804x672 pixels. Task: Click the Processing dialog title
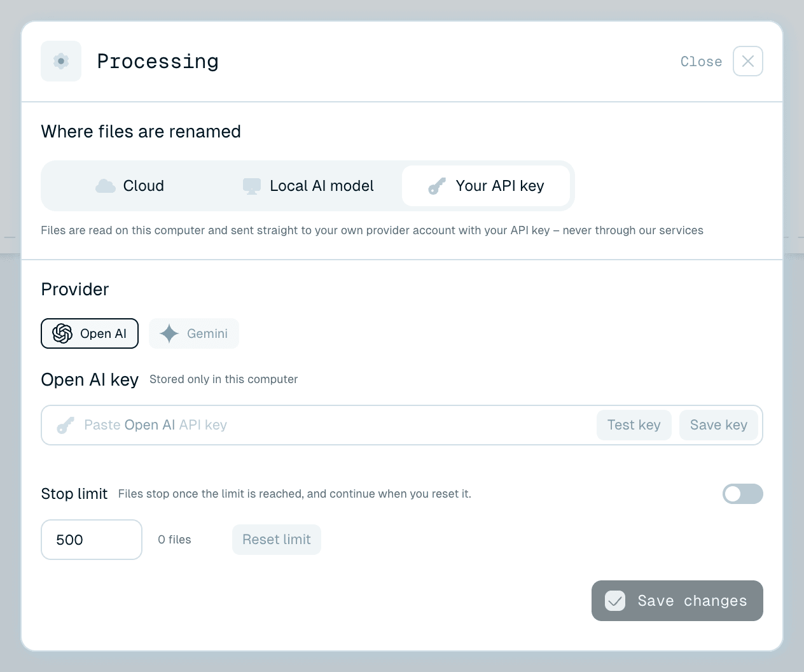coord(158,62)
